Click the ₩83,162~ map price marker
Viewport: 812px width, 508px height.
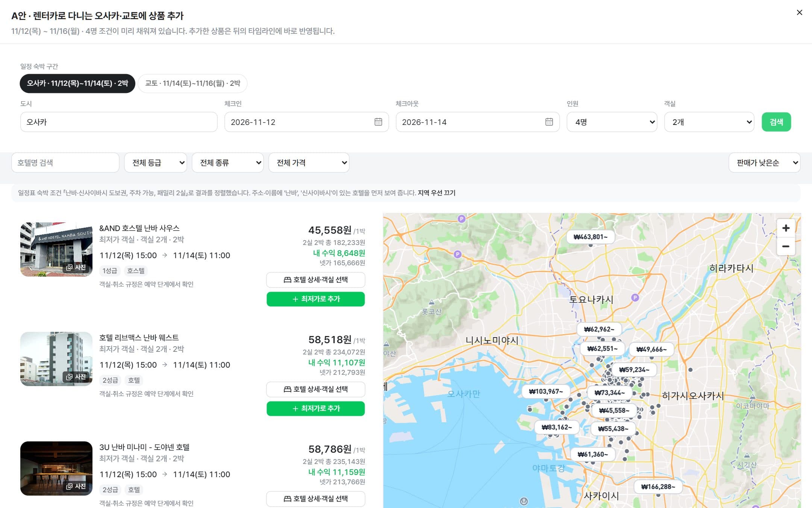pos(556,427)
